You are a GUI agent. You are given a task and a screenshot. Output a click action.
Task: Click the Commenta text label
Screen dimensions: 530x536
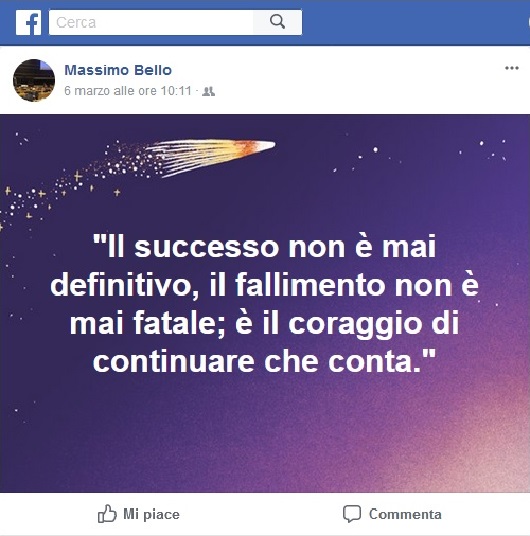405,514
